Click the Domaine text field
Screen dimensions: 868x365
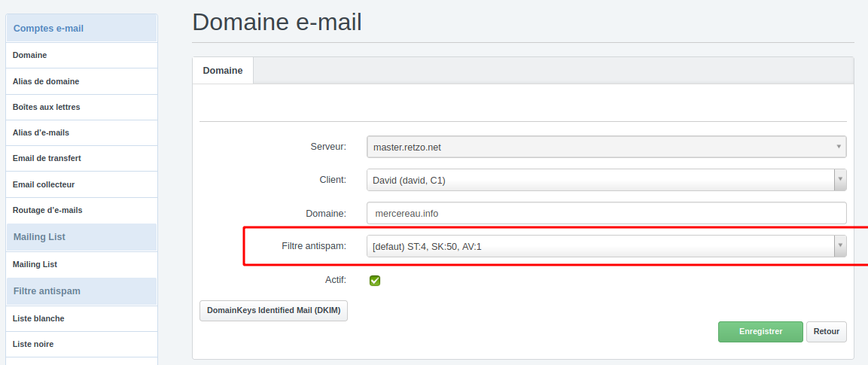[606, 213]
